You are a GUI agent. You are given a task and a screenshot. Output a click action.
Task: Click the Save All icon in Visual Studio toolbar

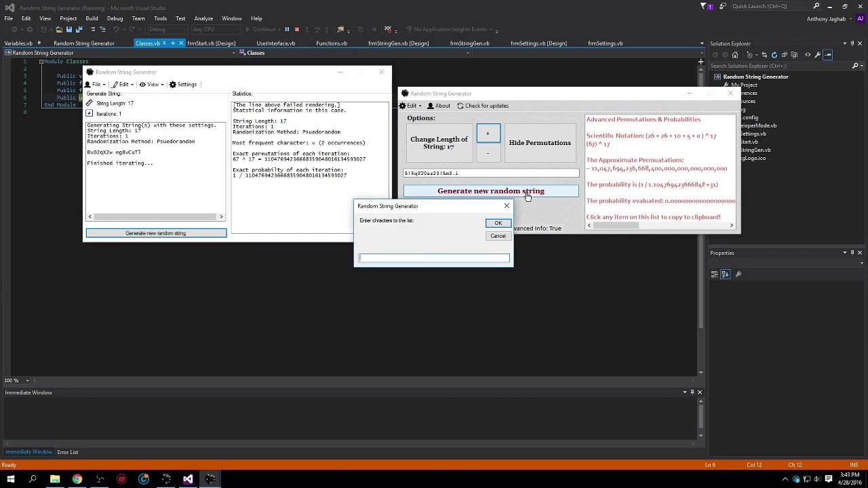coord(79,29)
